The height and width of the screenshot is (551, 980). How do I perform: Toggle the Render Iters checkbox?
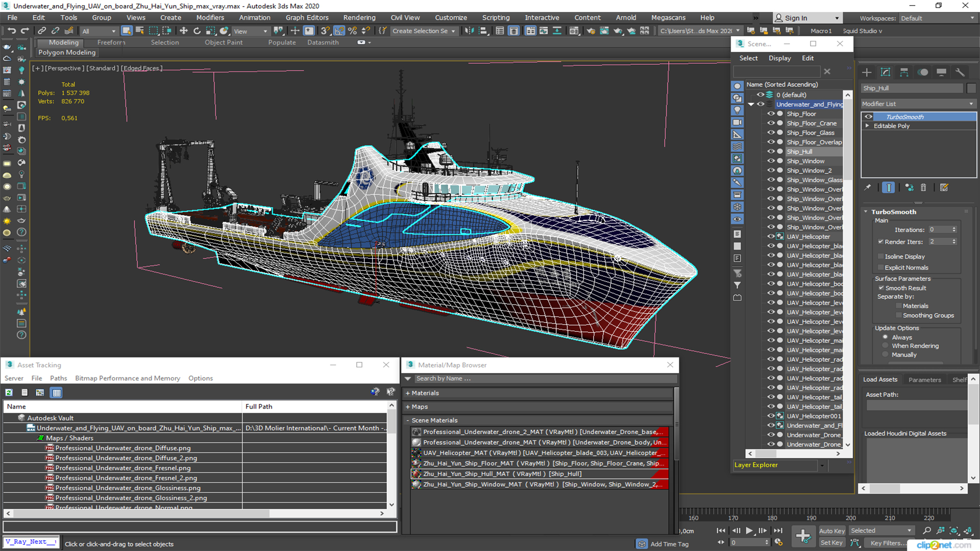880,241
